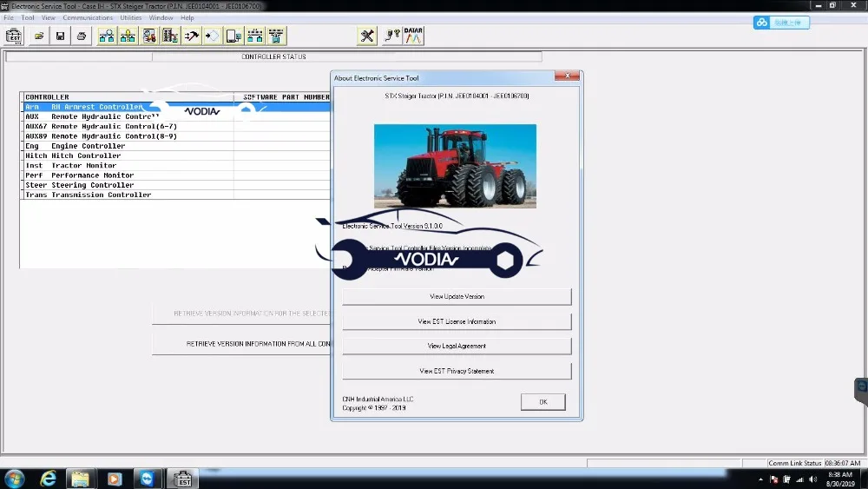Click SOFTWARE PART NUMBER column header
The image size is (868, 489).
pos(282,97)
